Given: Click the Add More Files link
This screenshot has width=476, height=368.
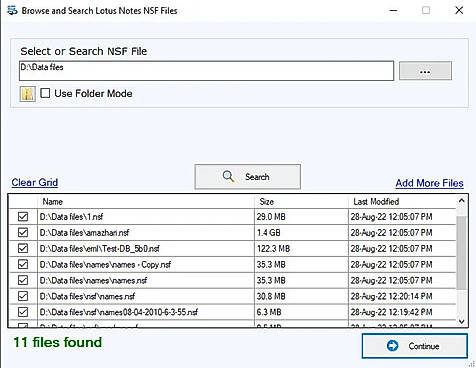Looking at the screenshot, I should pos(429,183).
